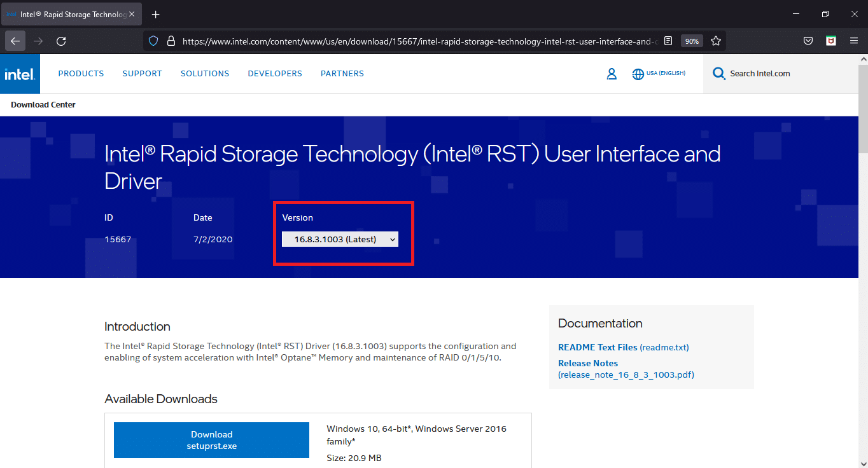This screenshot has width=868, height=468.
Task: Expand the Version dropdown selector
Action: (340, 240)
